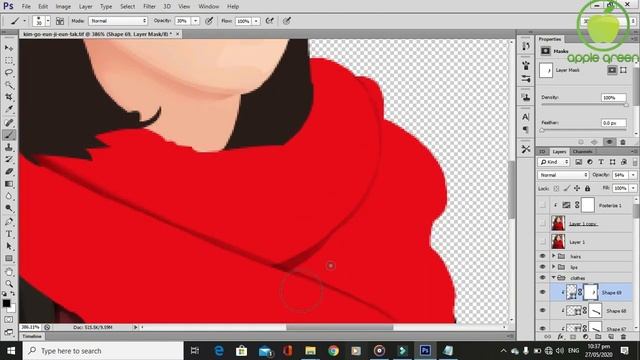Select the Blur tool
This screenshot has width=640, height=360.
(x=9, y=196)
